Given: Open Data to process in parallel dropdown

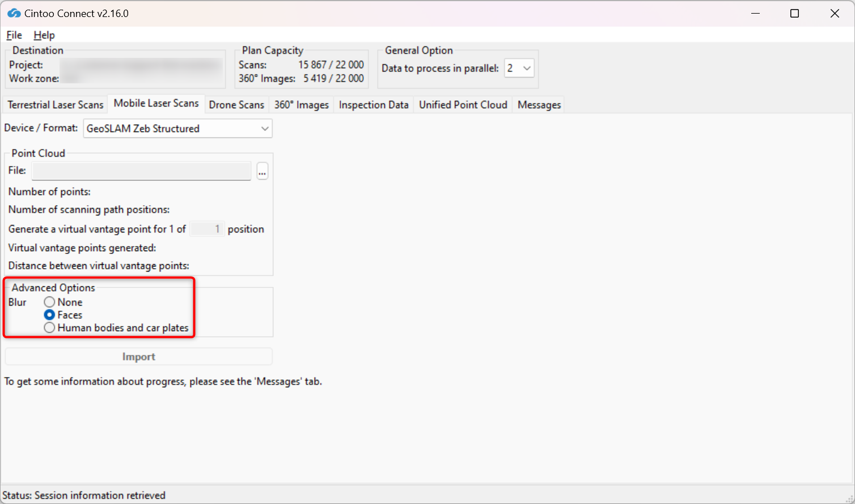Looking at the screenshot, I should pyautogui.click(x=519, y=68).
